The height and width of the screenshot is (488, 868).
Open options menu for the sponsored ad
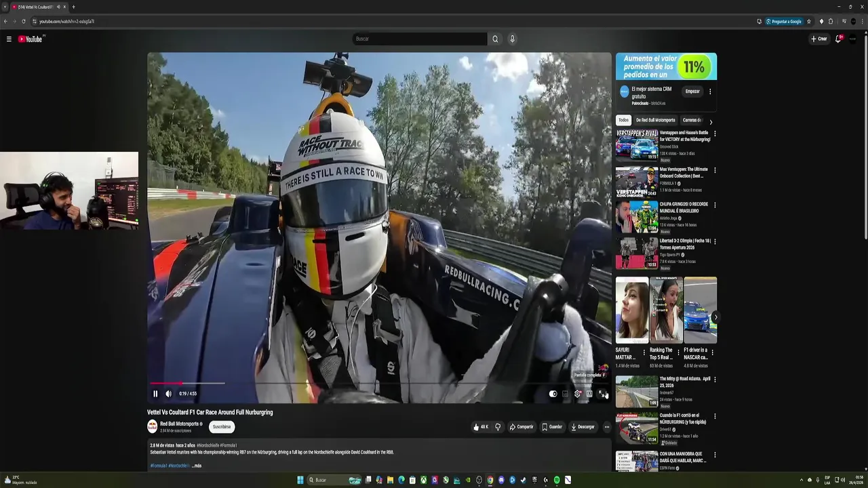point(710,91)
